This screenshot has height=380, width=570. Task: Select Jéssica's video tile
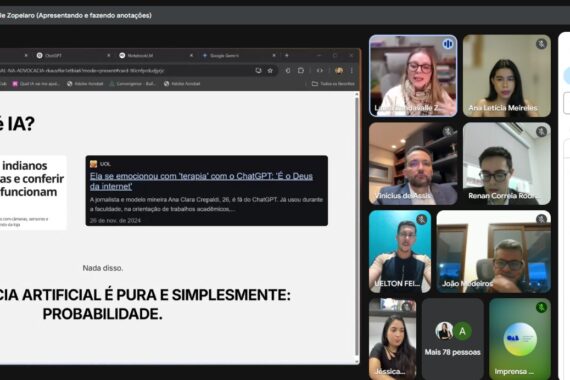coord(393,339)
